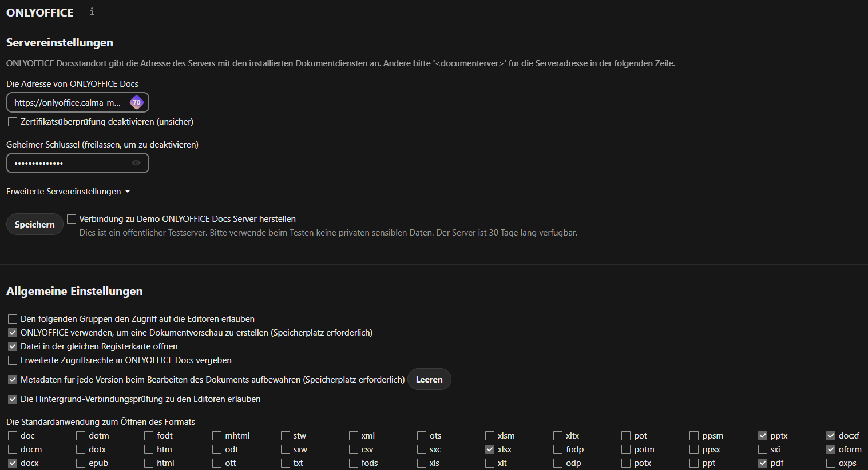Check the txt format checkbox
868x470 pixels.
pos(286,463)
